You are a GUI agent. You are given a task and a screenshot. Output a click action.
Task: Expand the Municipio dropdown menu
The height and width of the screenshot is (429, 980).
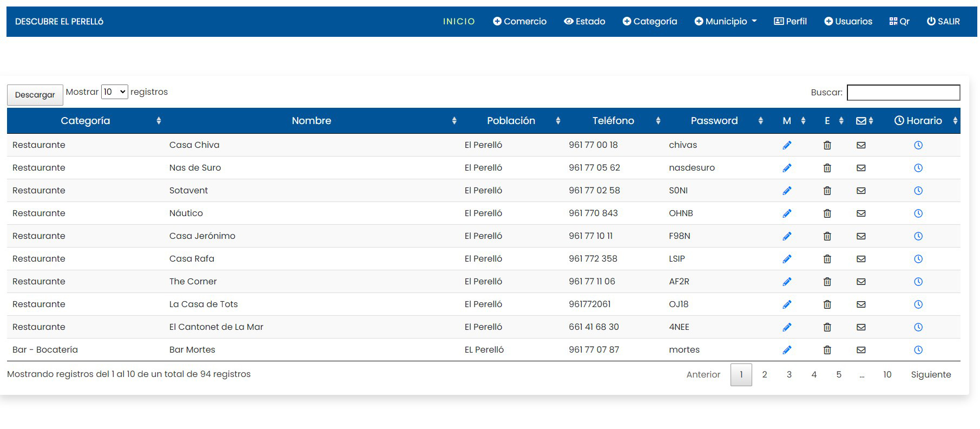(x=725, y=22)
